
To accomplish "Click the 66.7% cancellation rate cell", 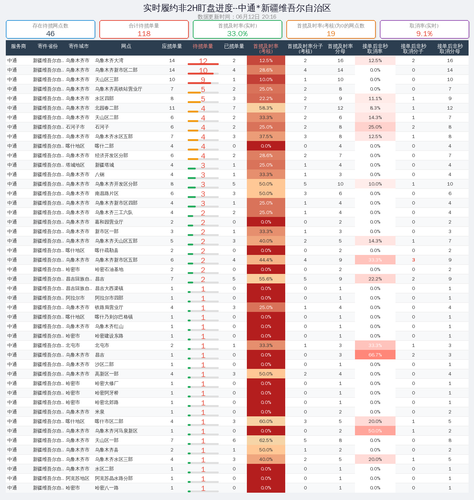I will click(375, 355).
